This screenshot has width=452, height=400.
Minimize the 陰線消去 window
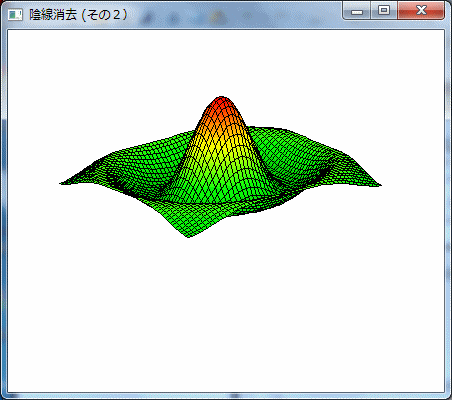[357, 10]
